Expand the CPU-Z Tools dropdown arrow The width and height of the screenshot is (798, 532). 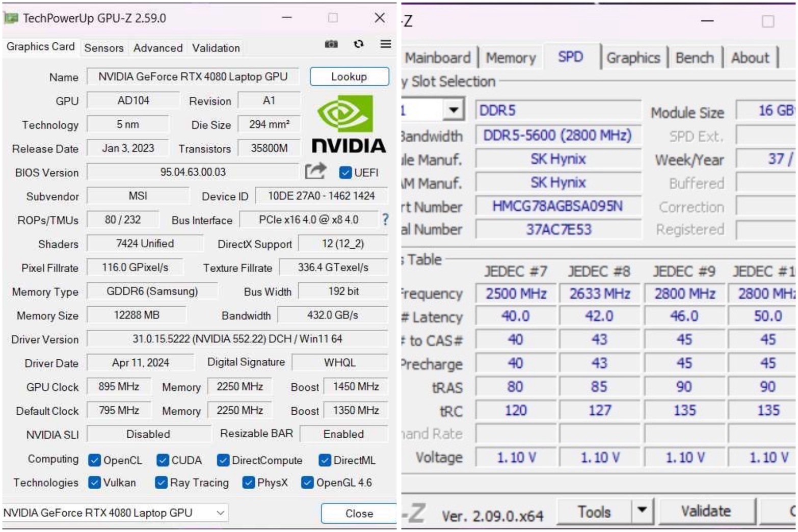click(642, 510)
